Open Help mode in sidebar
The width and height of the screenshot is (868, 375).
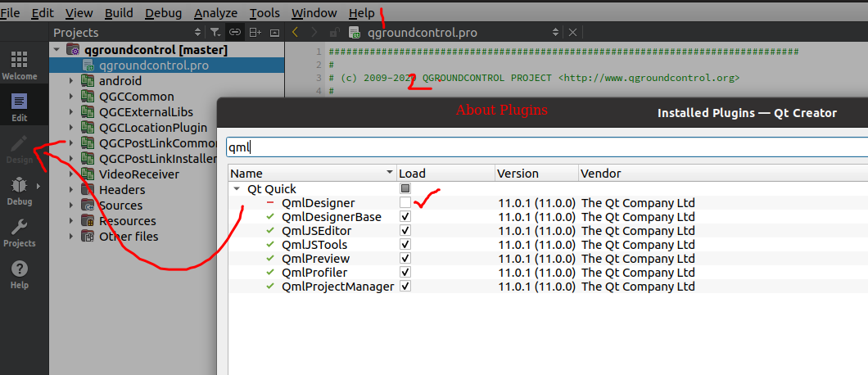20,275
